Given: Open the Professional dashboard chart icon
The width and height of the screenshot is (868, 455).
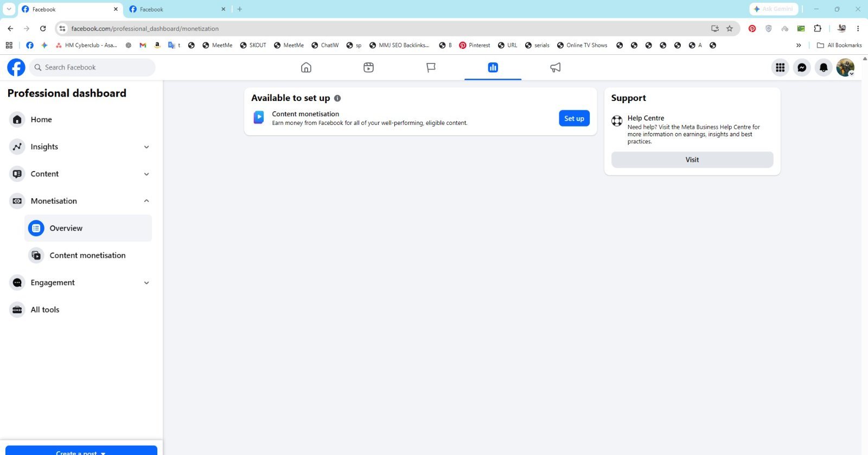Looking at the screenshot, I should (493, 67).
